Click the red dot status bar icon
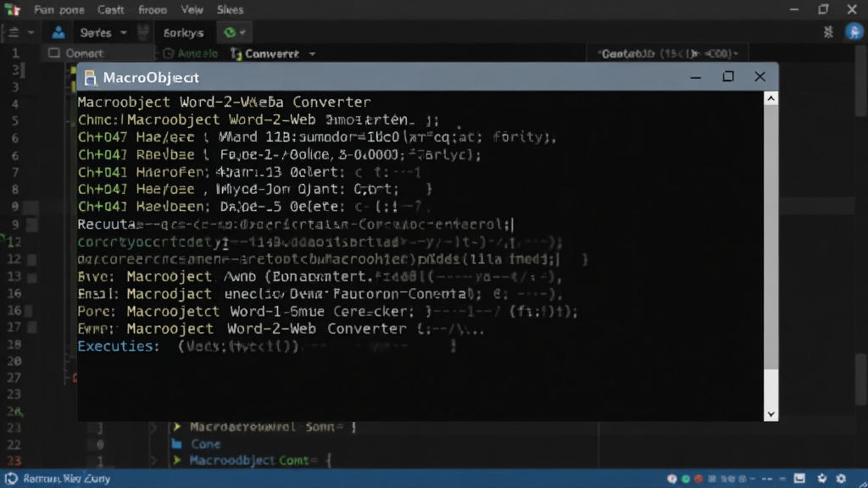The height and width of the screenshot is (488, 868). pyautogui.click(x=698, y=479)
